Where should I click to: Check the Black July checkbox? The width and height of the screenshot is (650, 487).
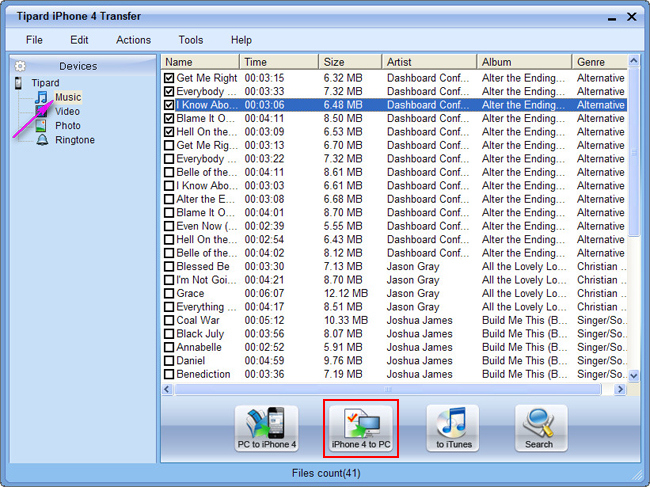pyautogui.click(x=169, y=334)
